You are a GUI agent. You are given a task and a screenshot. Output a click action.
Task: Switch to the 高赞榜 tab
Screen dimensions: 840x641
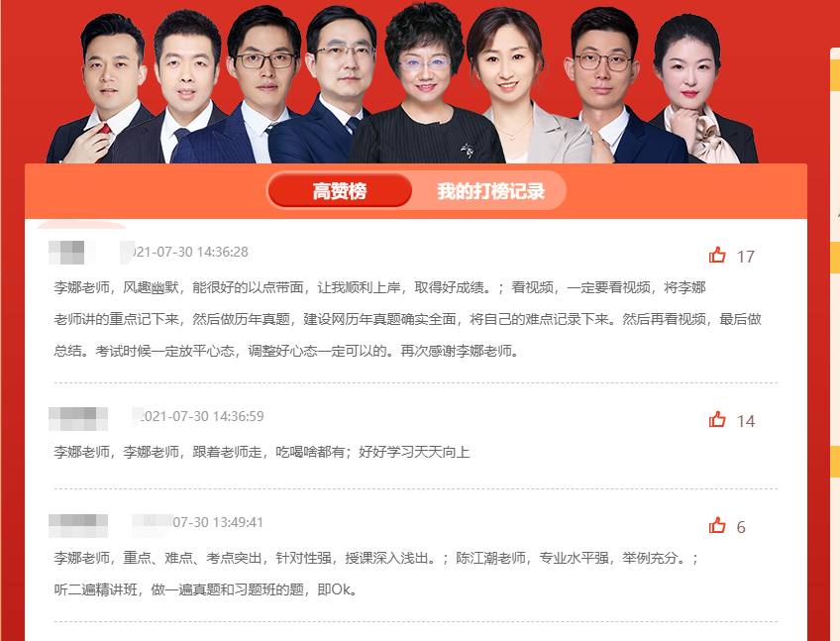point(340,191)
